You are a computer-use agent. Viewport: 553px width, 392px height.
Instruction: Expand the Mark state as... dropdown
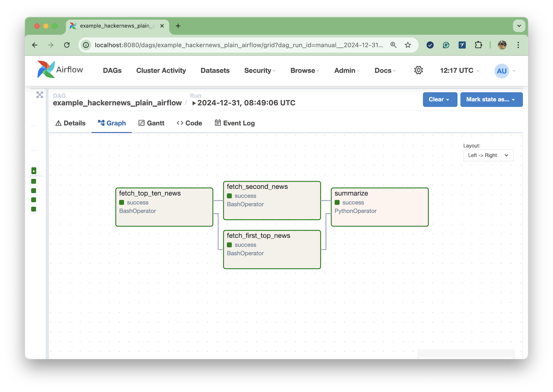[491, 100]
